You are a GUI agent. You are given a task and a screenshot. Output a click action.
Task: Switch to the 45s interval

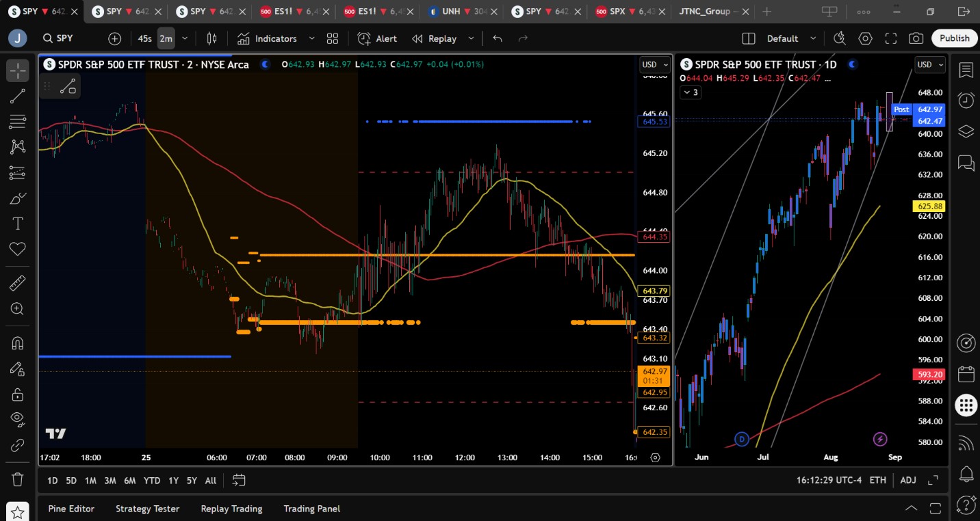145,38
